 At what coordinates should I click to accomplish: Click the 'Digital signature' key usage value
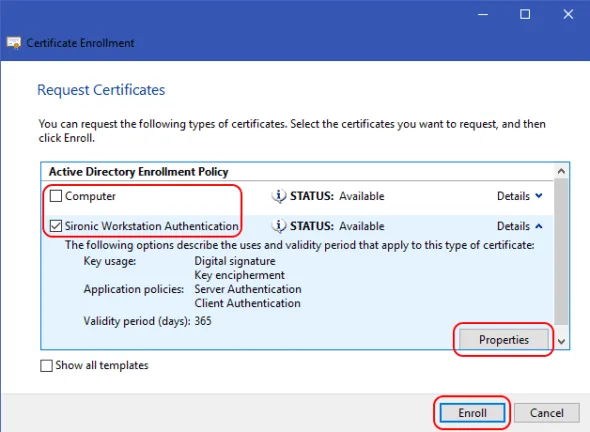(235, 261)
